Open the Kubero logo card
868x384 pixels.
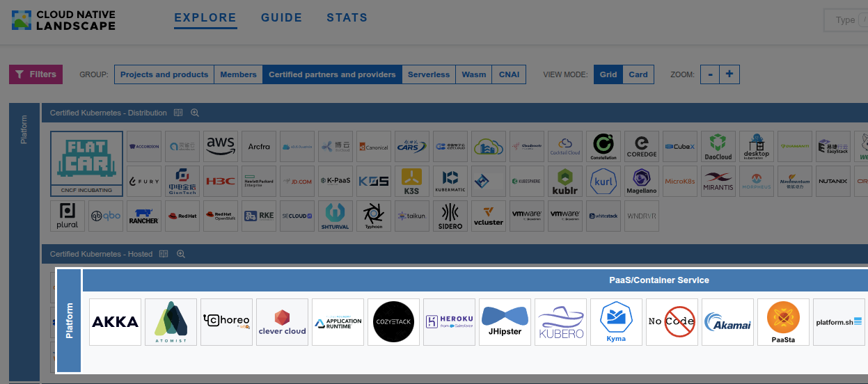pyautogui.click(x=561, y=322)
